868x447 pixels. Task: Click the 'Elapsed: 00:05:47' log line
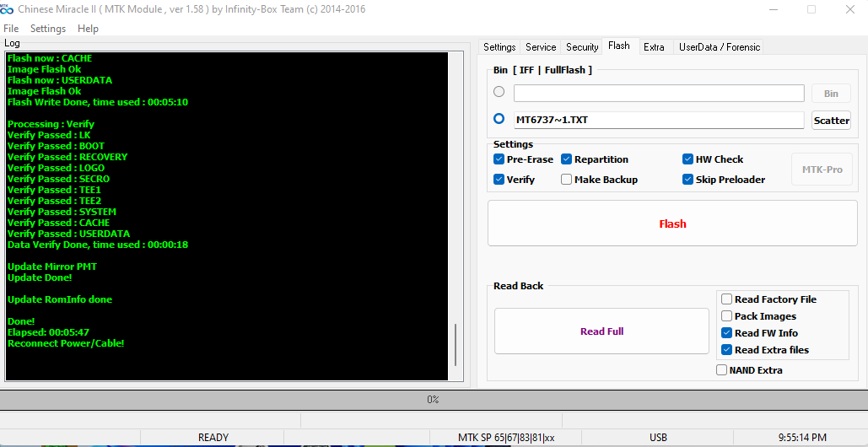click(48, 332)
